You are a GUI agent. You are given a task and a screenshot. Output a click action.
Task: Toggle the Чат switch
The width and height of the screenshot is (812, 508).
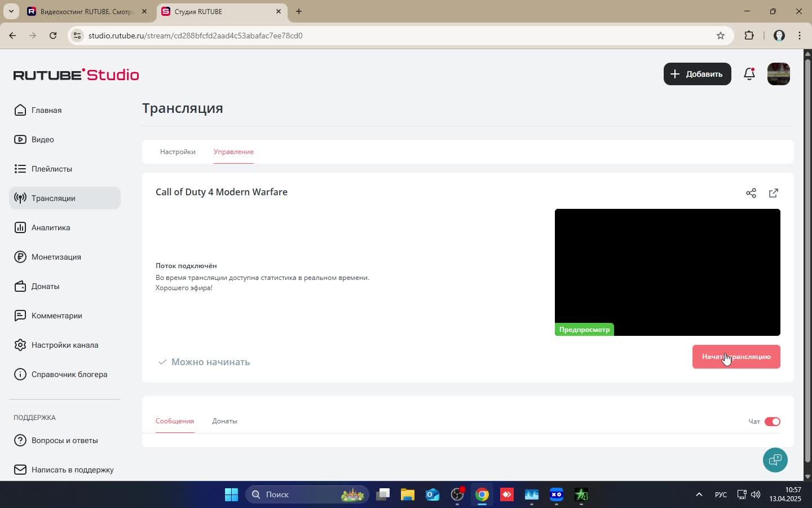(x=773, y=422)
